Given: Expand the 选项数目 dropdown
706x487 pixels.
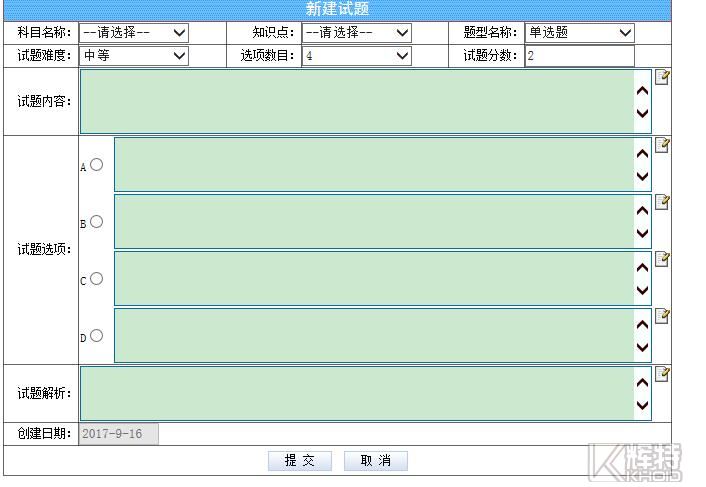Looking at the screenshot, I should pyautogui.click(x=357, y=56).
